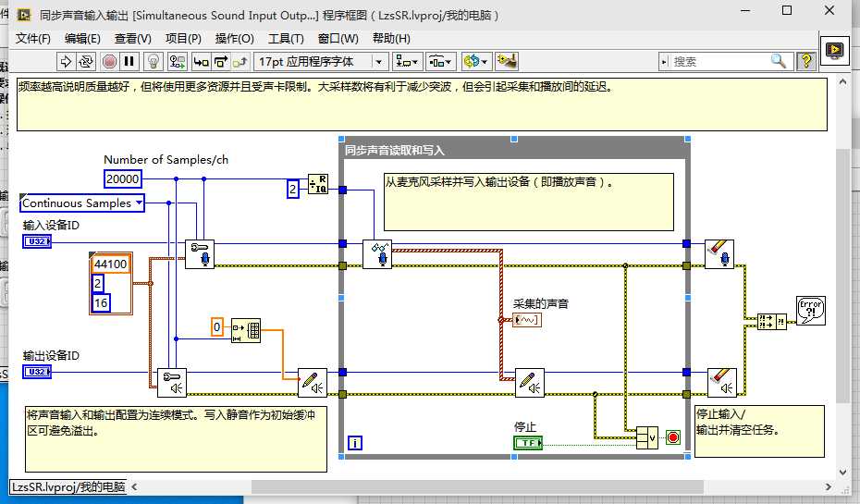Maximize the block diagram window
860x504 pixels.
(787, 10)
